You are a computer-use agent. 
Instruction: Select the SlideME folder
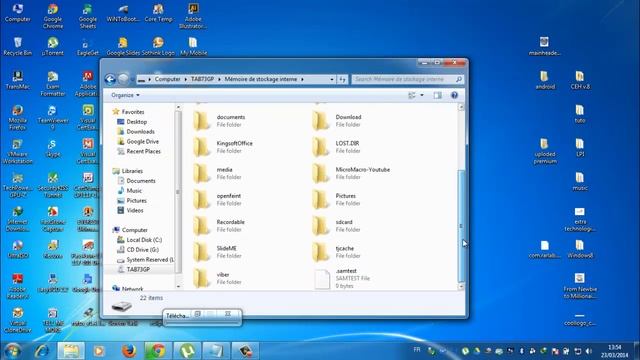point(218,252)
